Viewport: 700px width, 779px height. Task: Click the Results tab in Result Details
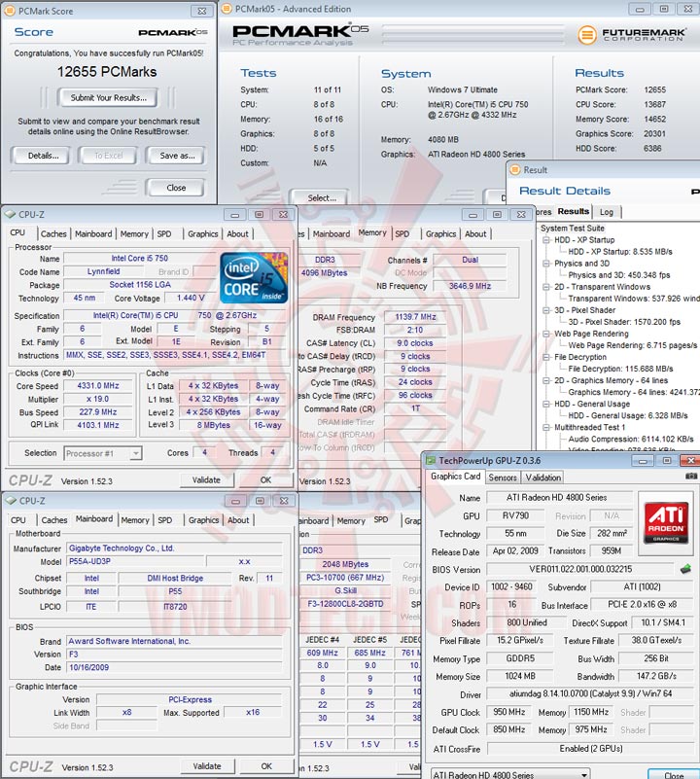point(573,212)
